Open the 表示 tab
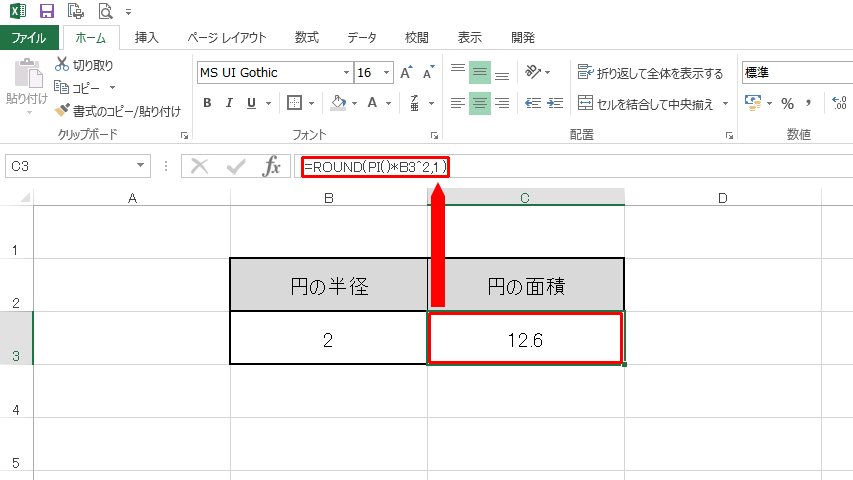Viewport: 853px width, 480px height. (469, 38)
